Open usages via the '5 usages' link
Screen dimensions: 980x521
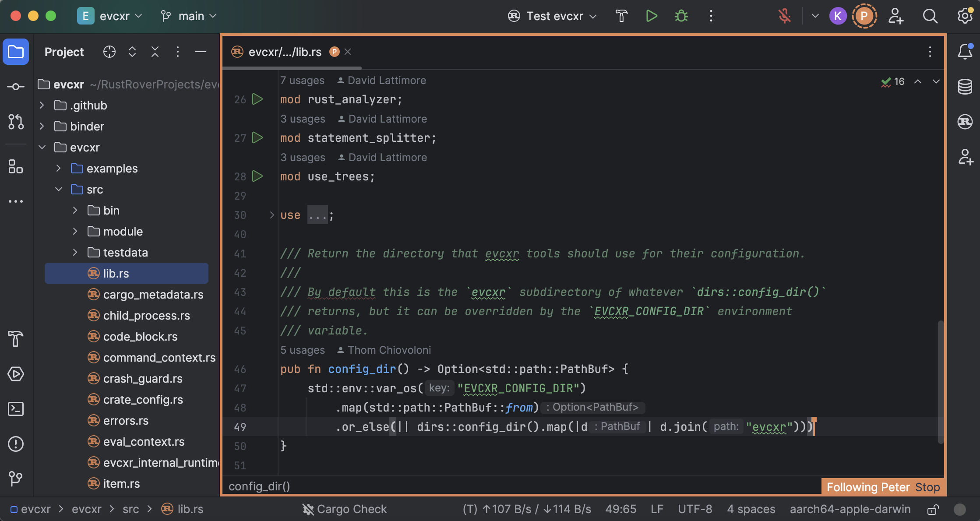[303, 350]
